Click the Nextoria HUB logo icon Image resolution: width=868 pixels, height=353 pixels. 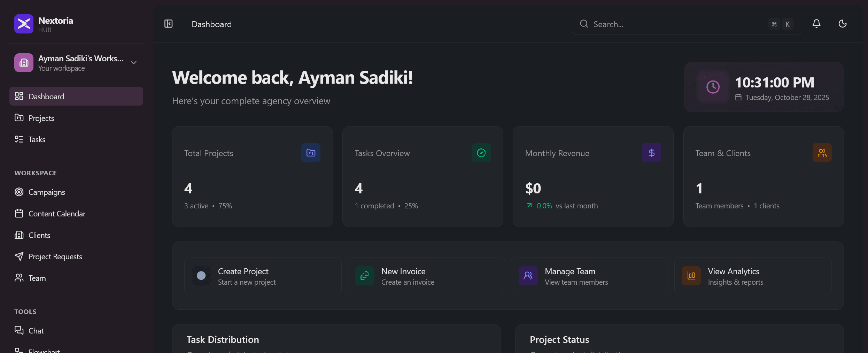[23, 24]
